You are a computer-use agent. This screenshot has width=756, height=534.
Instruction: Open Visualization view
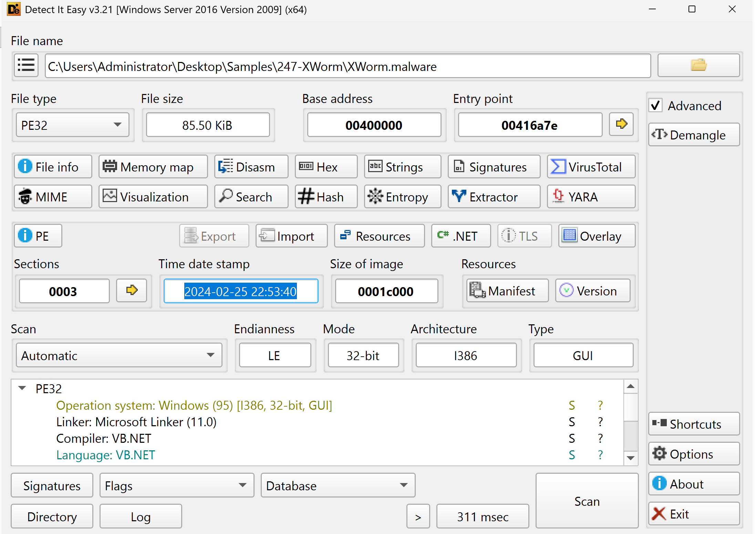click(x=153, y=197)
